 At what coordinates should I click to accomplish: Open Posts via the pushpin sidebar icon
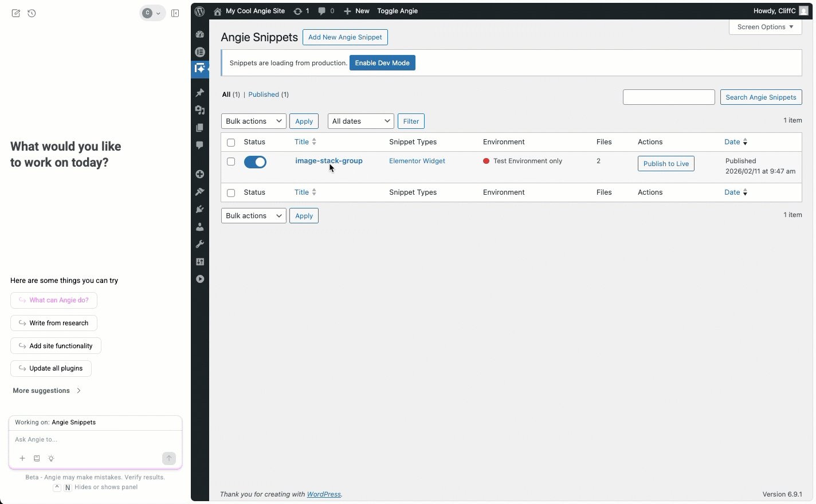pos(200,92)
